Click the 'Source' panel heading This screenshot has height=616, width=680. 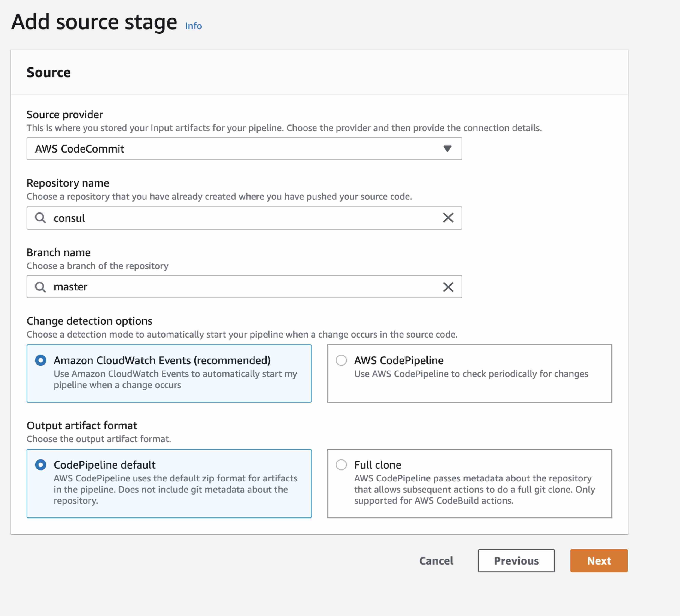pyautogui.click(x=49, y=73)
